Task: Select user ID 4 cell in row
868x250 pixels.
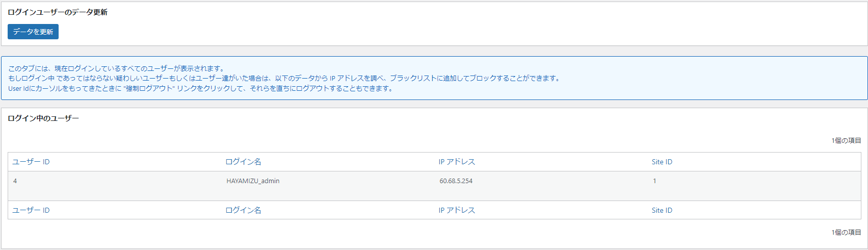Action: (115, 186)
